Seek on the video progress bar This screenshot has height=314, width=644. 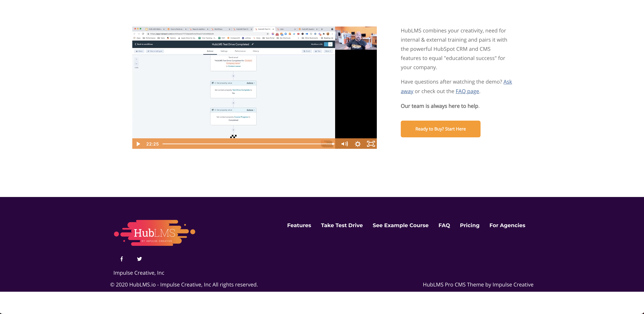coord(247,144)
